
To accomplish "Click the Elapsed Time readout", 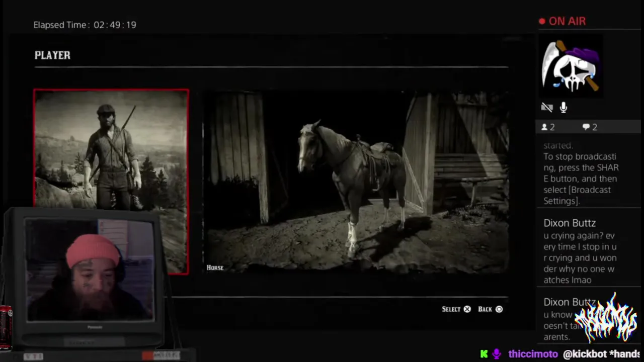I will [85, 25].
